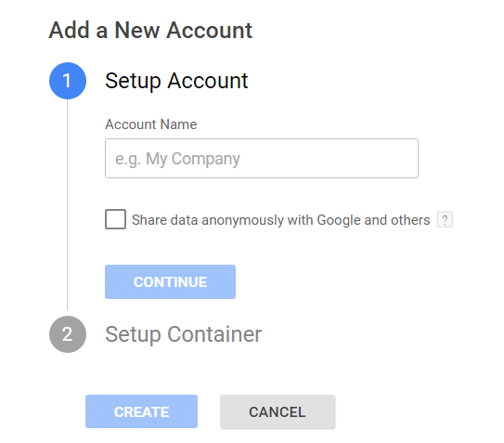Click the 'Setup Account' step title text
This screenshot has width=504, height=443.
176,81
